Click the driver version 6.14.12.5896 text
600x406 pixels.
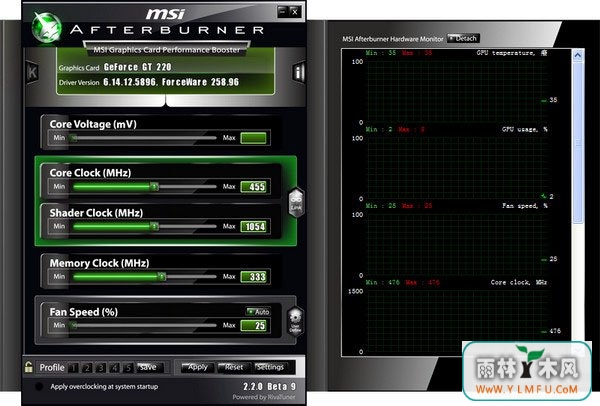130,82
